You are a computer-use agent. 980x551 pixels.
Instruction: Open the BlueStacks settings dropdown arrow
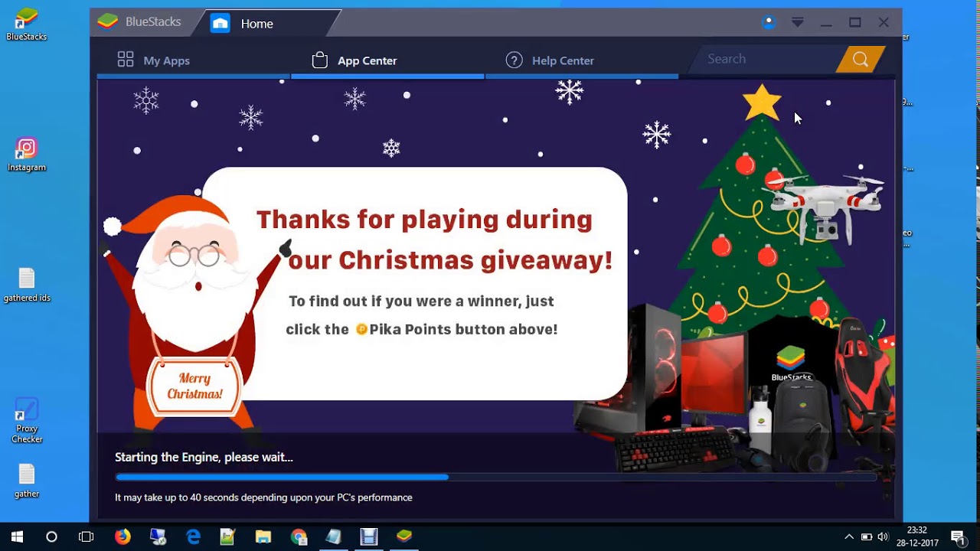(x=797, y=23)
